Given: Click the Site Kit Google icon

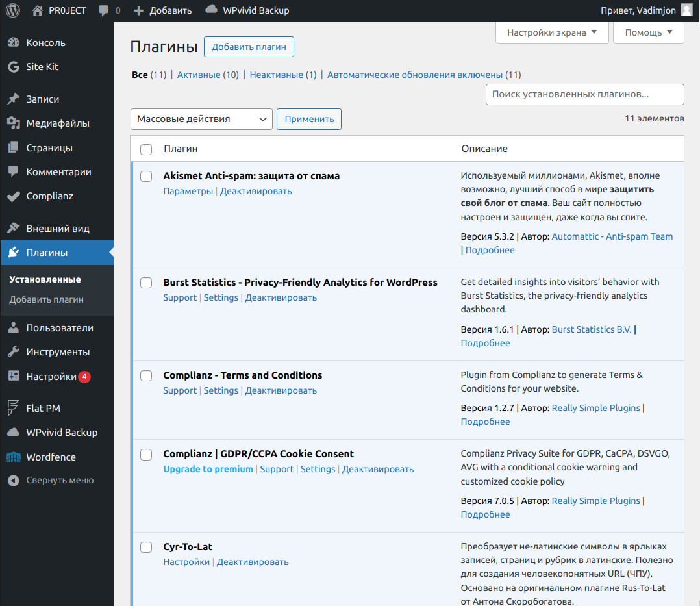Looking at the screenshot, I should click(x=14, y=66).
